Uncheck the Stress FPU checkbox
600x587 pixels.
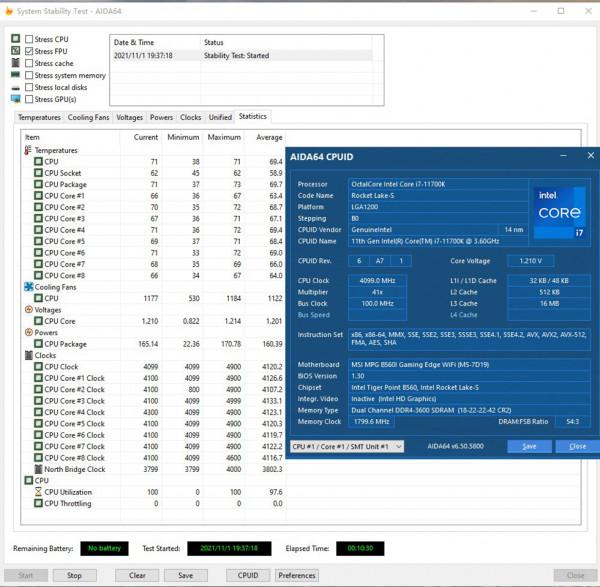[x=29, y=51]
